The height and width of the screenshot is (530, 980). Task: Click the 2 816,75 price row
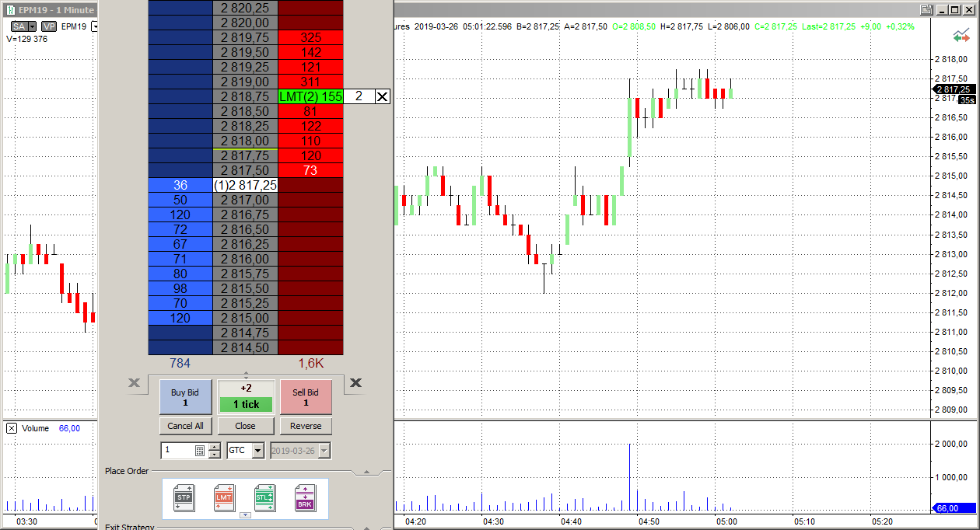point(245,214)
